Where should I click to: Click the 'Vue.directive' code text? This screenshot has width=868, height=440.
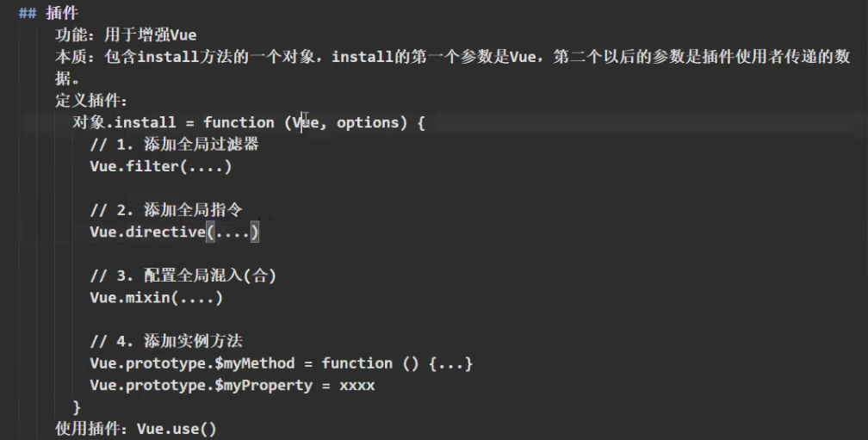pyautogui.click(x=148, y=232)
